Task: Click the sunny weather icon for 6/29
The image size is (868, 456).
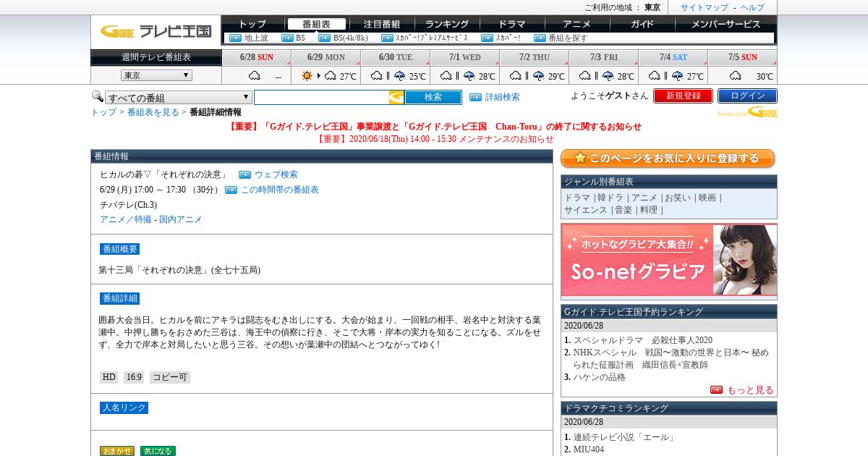Action: 307,75
